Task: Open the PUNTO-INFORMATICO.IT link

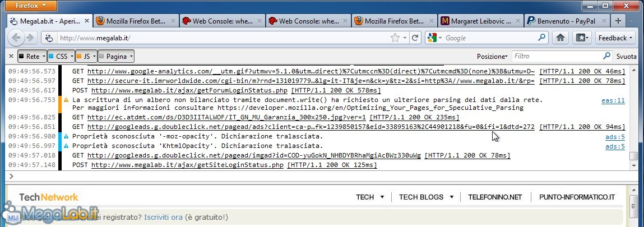Action: (577, 197)
